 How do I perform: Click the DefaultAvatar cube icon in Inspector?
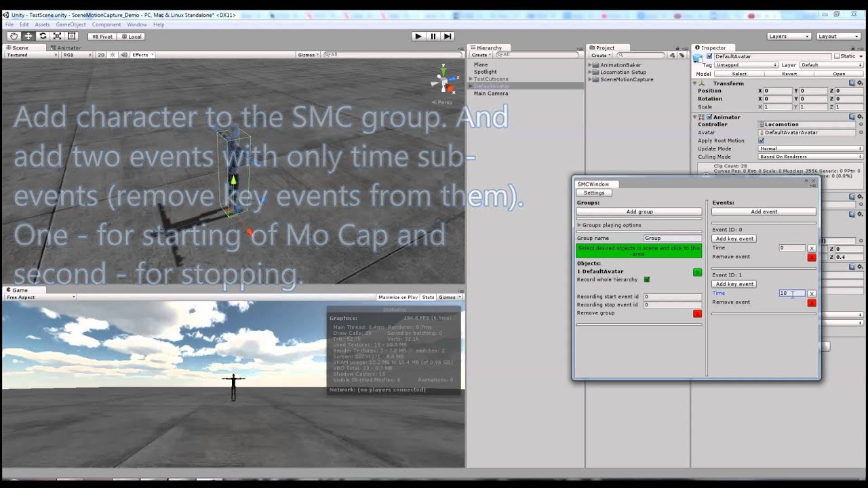pyautogui.click(x=698, y=58)
